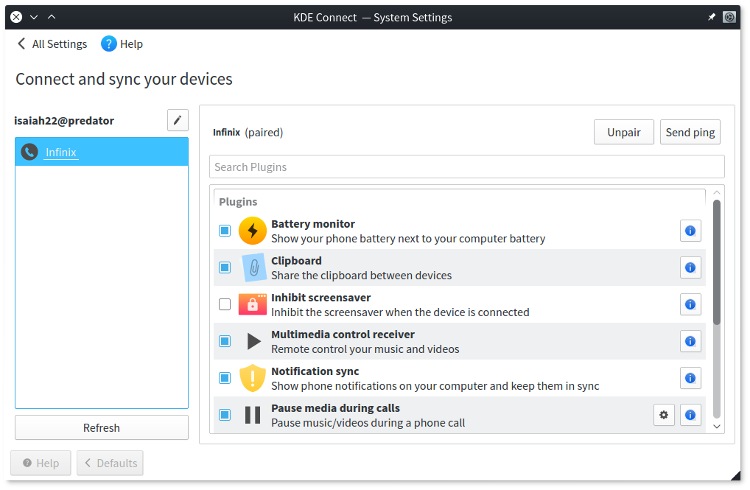This screenshot has width=750, height=490.
Task: Click the plugin list scrollbar handle
Action: (717, 262)
